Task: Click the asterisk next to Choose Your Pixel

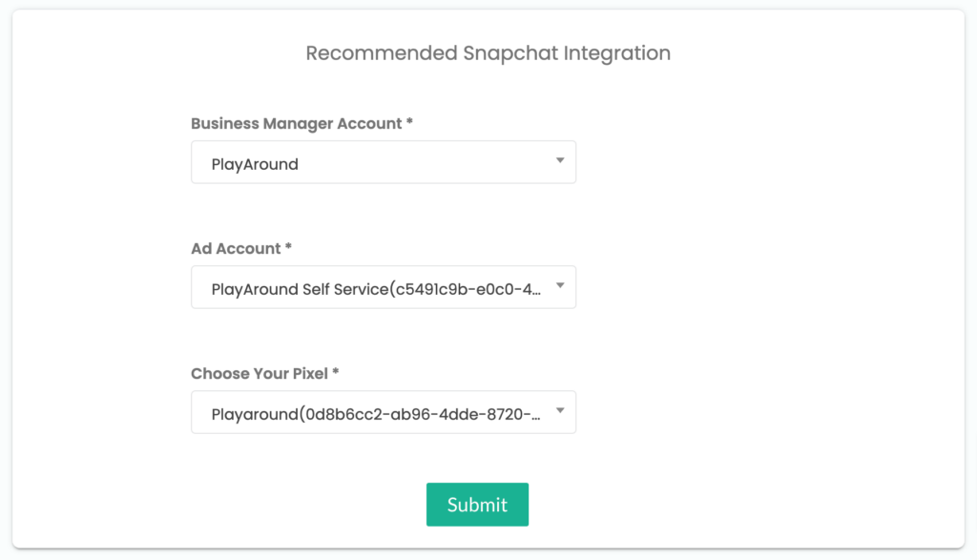Action: 335,371
